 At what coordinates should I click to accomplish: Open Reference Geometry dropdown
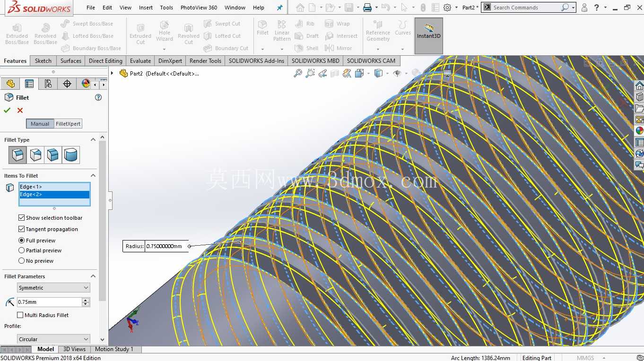(x=378, y=49)
